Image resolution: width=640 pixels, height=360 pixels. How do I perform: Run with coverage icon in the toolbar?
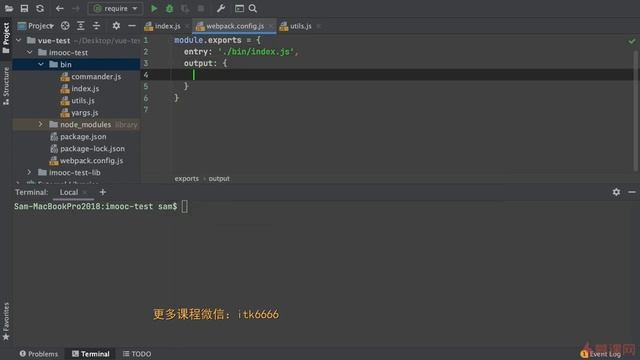[x=185, y=8]
